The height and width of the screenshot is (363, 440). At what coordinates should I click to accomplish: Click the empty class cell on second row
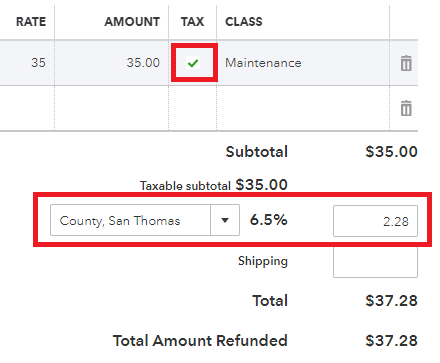click(x=303, y=108)
